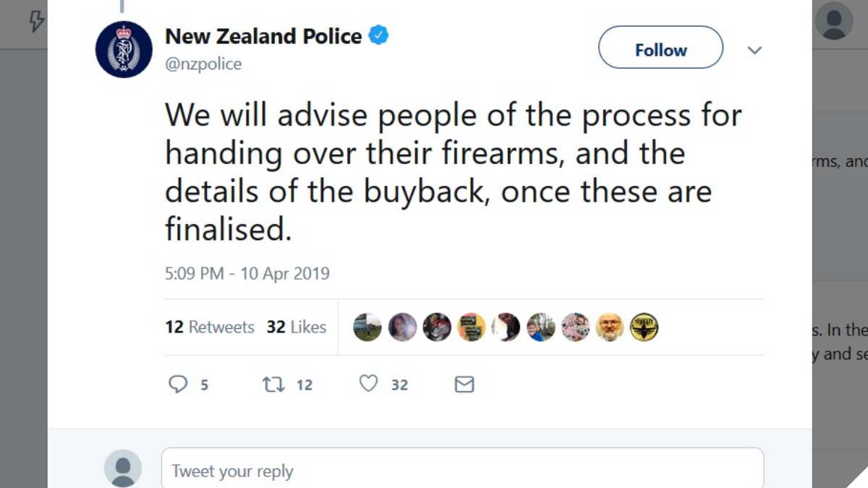This screenshot has height=488, width=868.
Task: View the 32 Likes list
Action: [x=297, y=327]
